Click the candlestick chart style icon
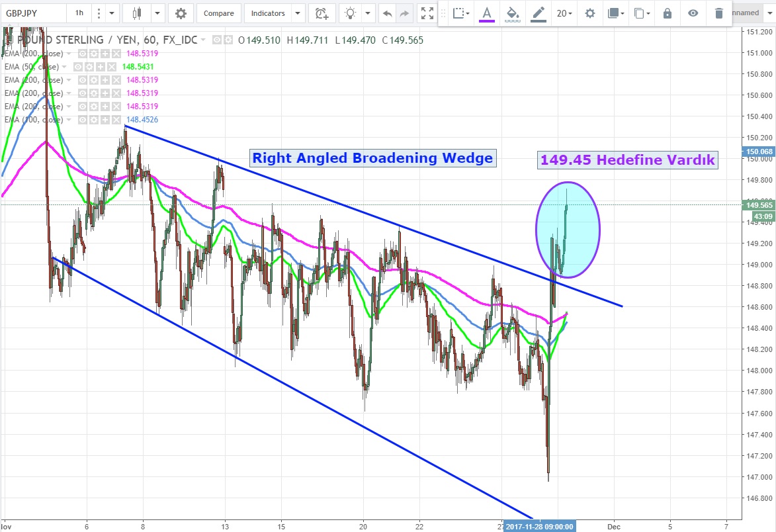 coord(138,13)
